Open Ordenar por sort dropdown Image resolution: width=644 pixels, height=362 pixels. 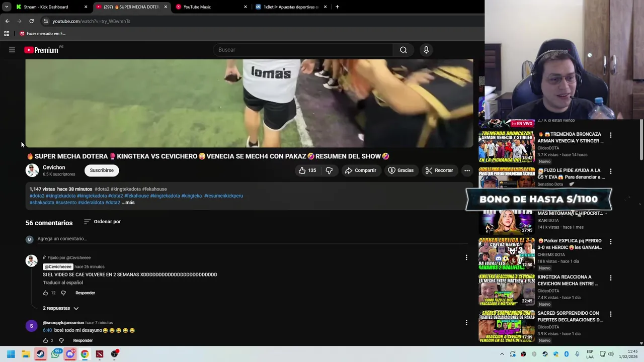(102, 222)
